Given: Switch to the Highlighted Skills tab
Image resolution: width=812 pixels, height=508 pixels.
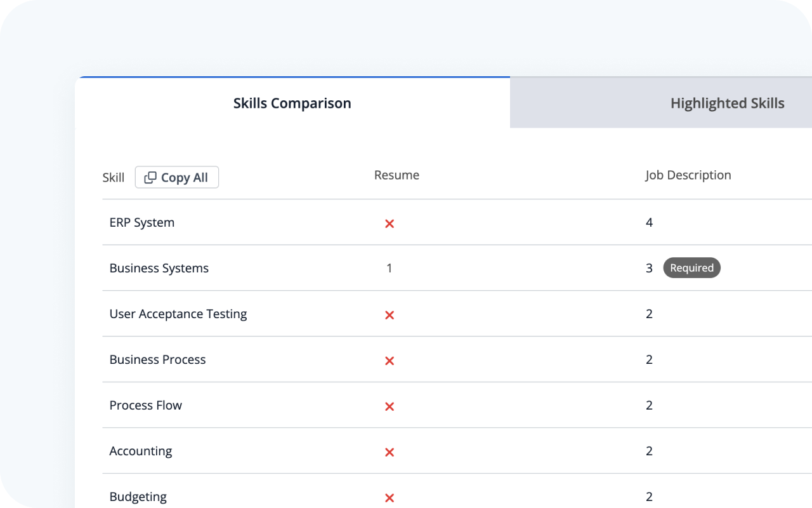Looking at the screenshot, I should [x=727, y=102].
